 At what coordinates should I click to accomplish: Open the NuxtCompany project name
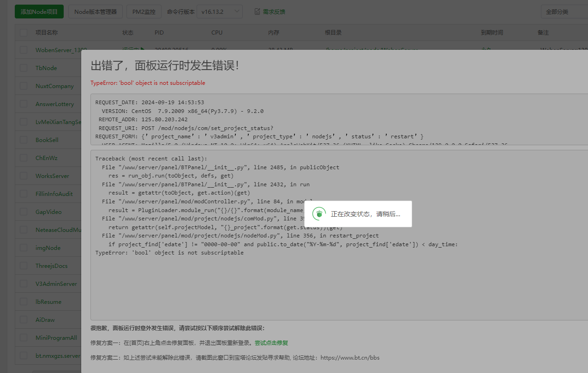point(54,86)
